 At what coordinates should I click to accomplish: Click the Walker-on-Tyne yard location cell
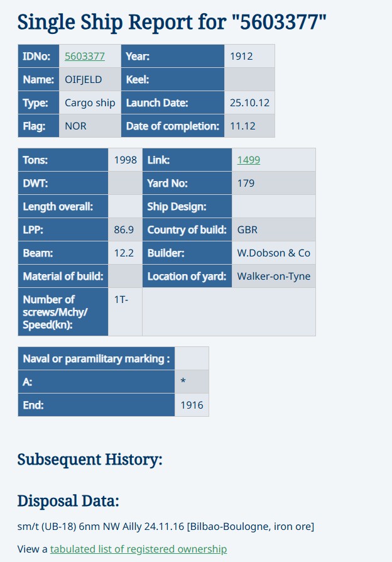tap(274, 276)
